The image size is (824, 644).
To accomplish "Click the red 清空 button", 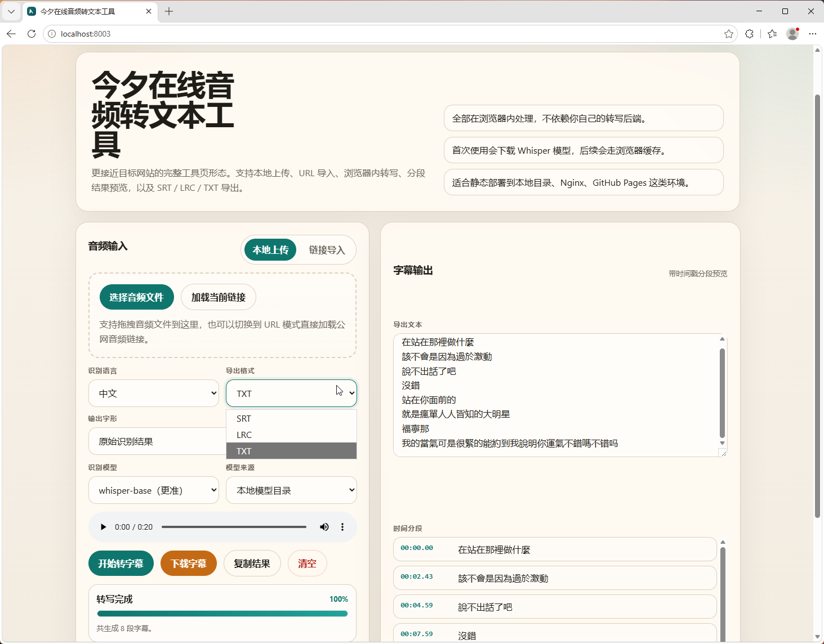I will 307,563.
